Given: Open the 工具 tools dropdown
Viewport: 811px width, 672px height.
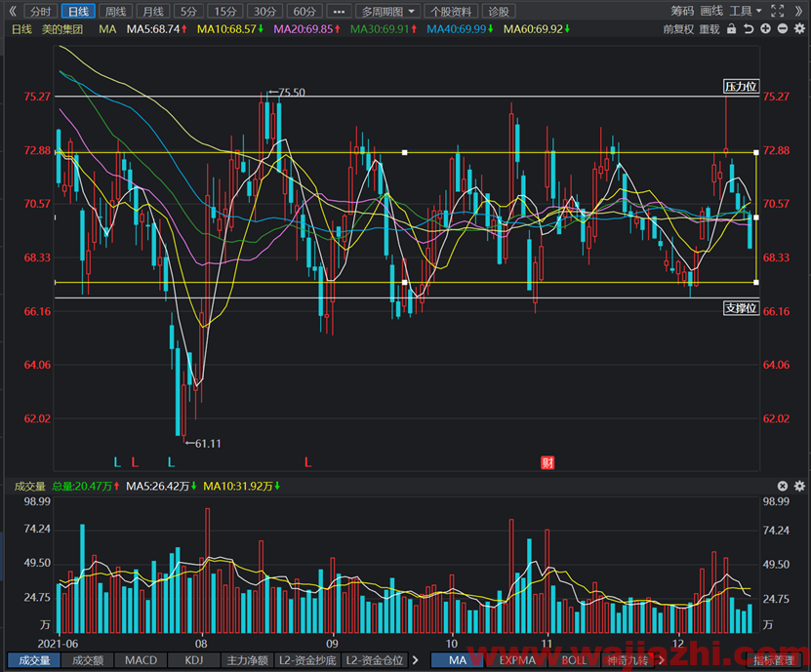Looking at the screenshot, I should [746, 11].
